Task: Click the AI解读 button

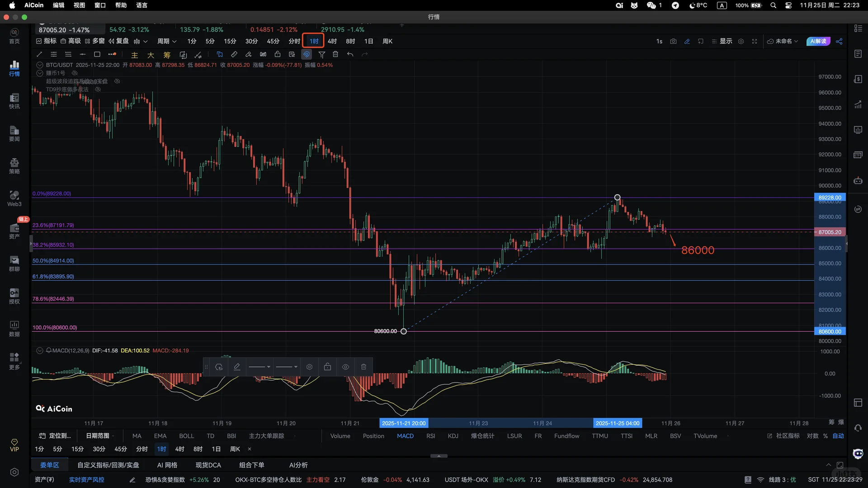Action: click(x=818, y=41)
